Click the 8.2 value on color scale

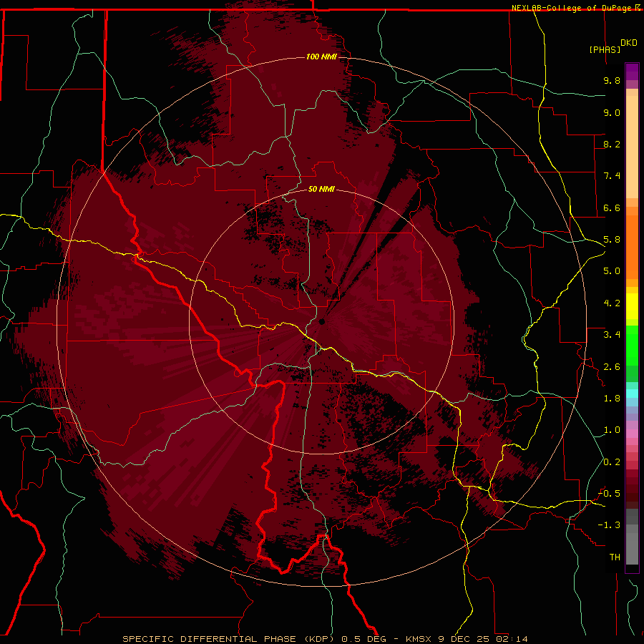[612, 144]
